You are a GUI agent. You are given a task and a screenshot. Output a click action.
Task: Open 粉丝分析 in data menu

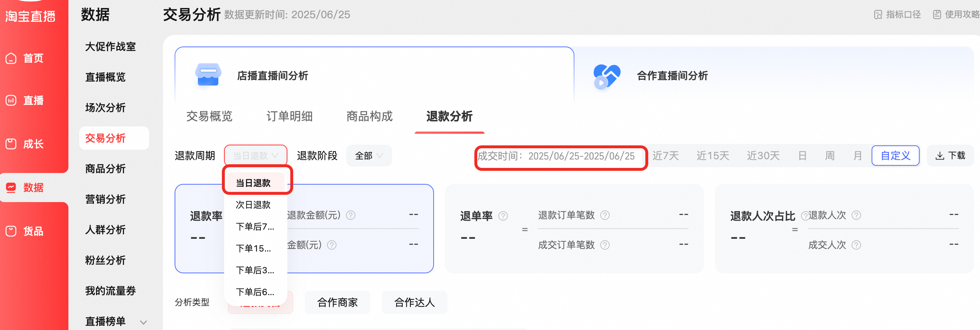coord(105,261)
